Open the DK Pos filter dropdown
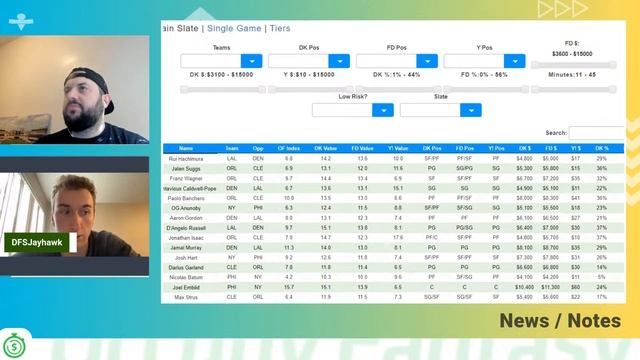640x360 pixels. [339, 61]
